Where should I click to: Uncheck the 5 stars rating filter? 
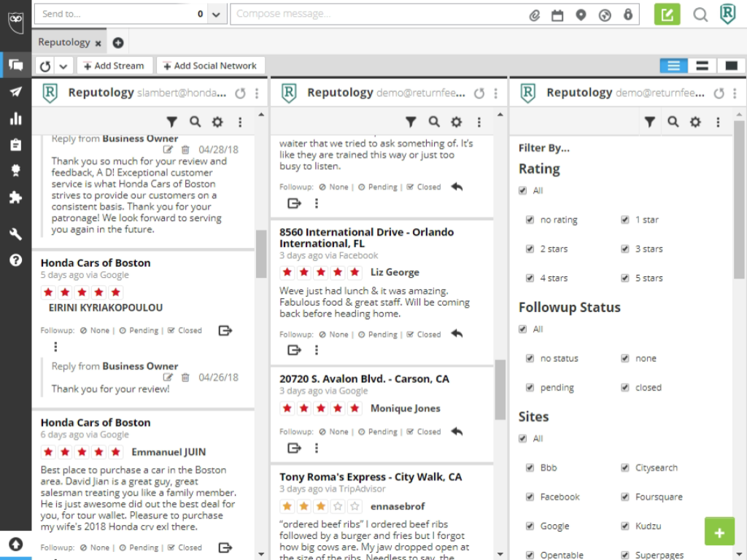[625, 278]
